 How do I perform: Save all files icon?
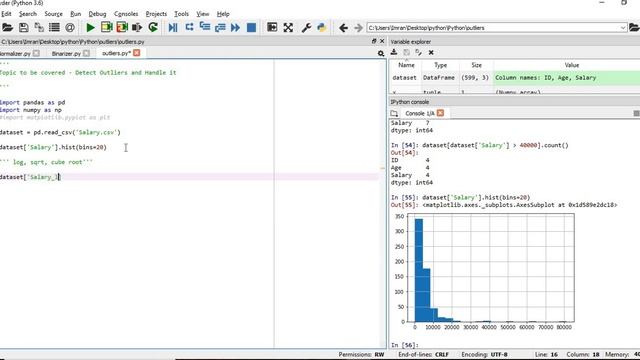(39, 28)
